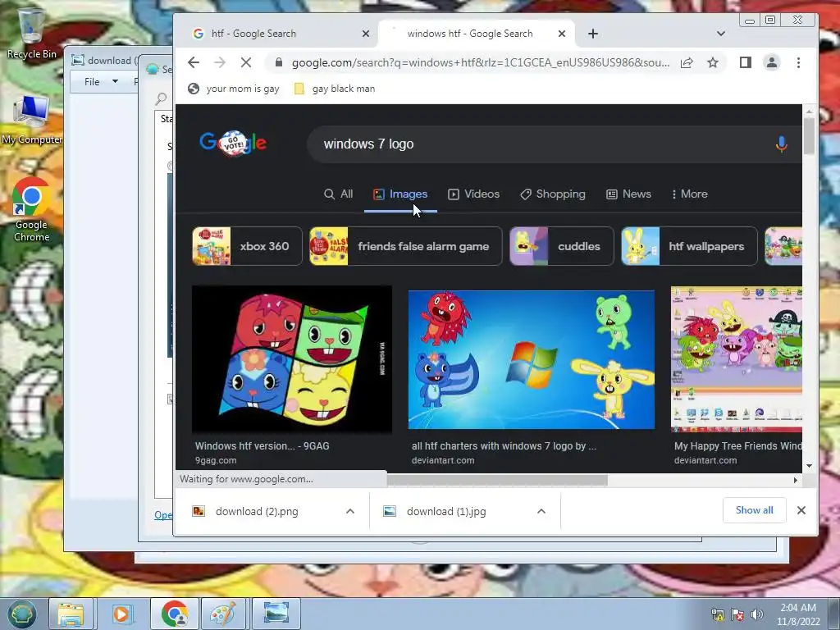The width and height of the screenshot is (840, 630).
Task: Open the 'your mom is gay' bookmark
Action: (234, 89)
